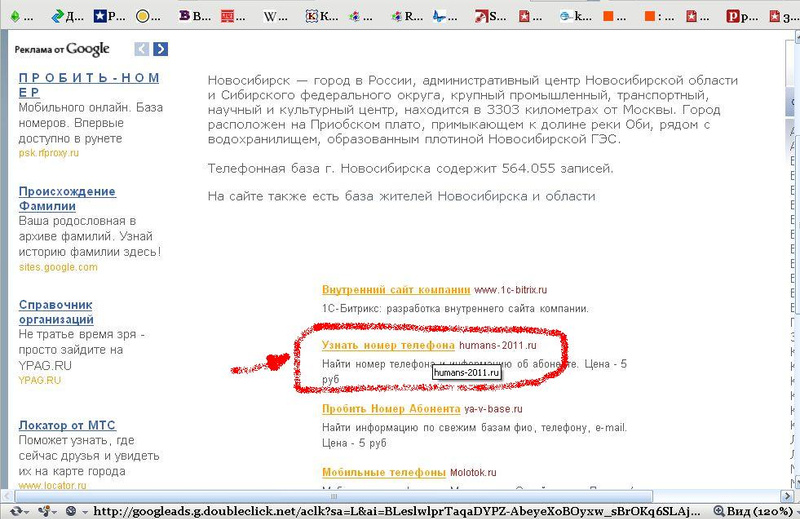This screenshot has width=800, height=519.
Task: Open the Происхождение Фамилии ad link
Action: (x=67, y=199)
